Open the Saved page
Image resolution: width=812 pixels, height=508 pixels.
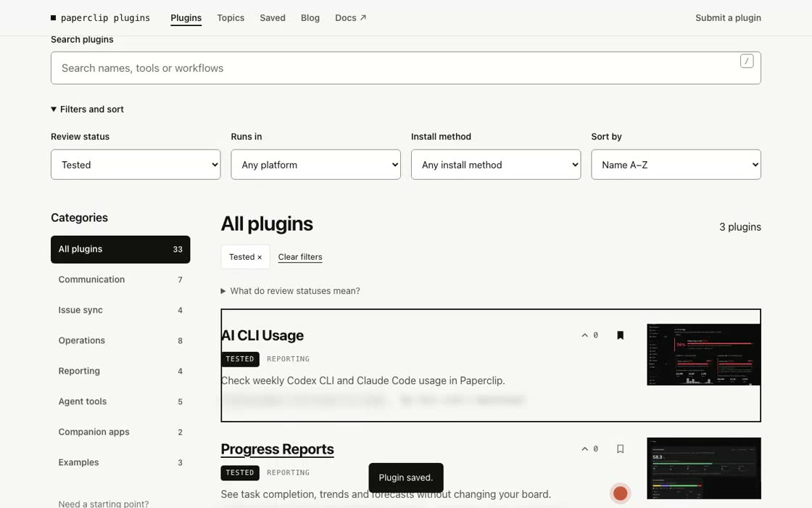(x=273, y=17)
